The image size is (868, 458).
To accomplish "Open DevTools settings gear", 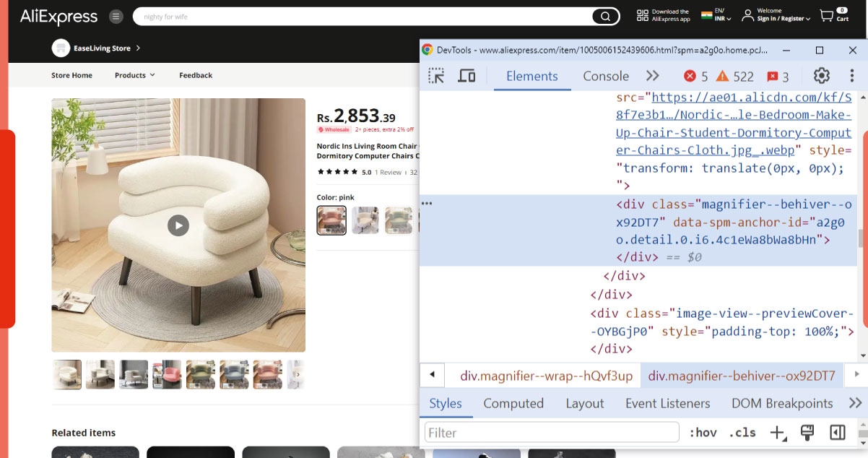I will (821, 75).
